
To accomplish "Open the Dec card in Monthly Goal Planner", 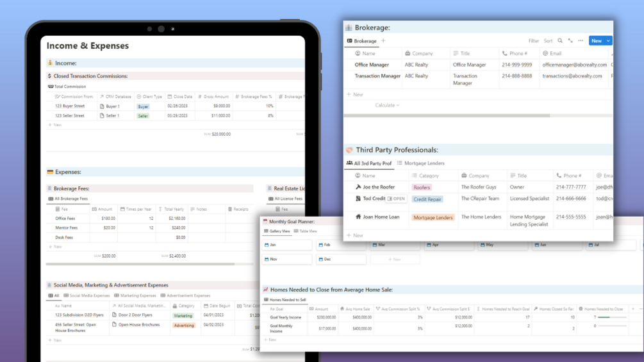I will (340, 259).
